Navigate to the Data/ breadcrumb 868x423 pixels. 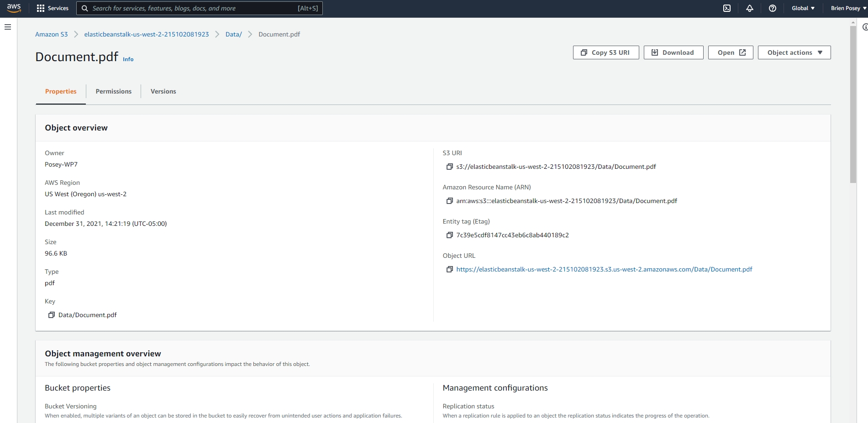233,34
